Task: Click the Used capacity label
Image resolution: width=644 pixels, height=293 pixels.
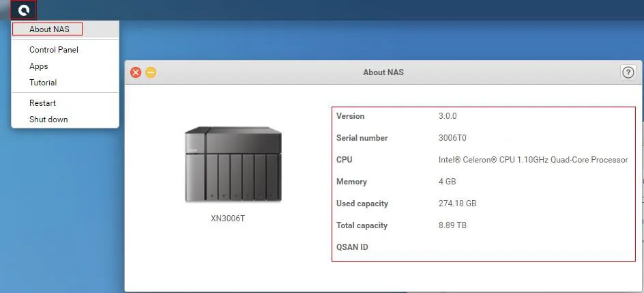Action: tap(362, 204)
